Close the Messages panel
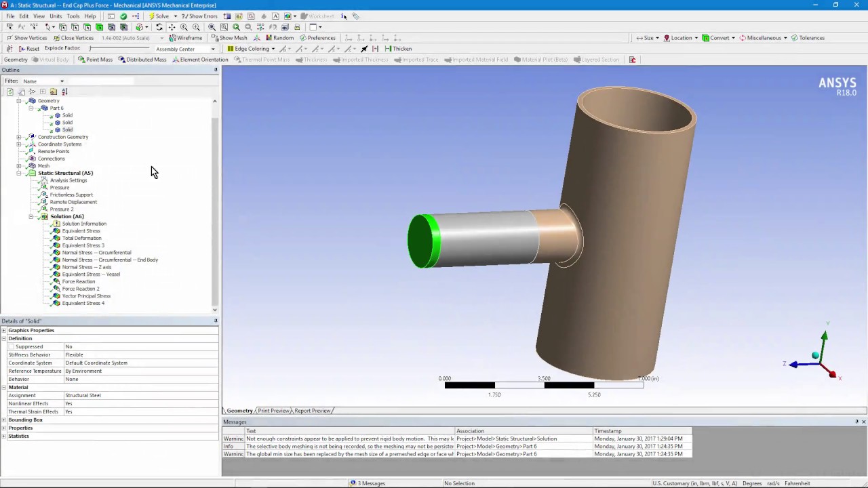 863,422
